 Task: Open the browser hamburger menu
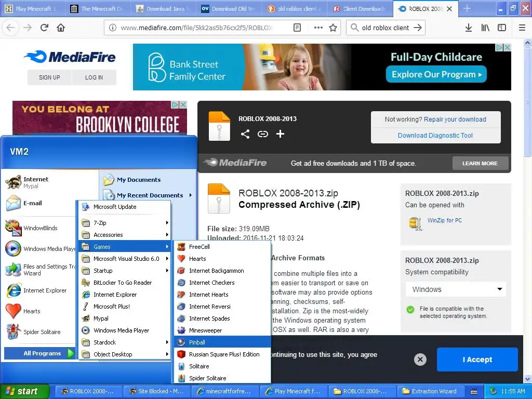pyautogui.click(x=522, y=28)
